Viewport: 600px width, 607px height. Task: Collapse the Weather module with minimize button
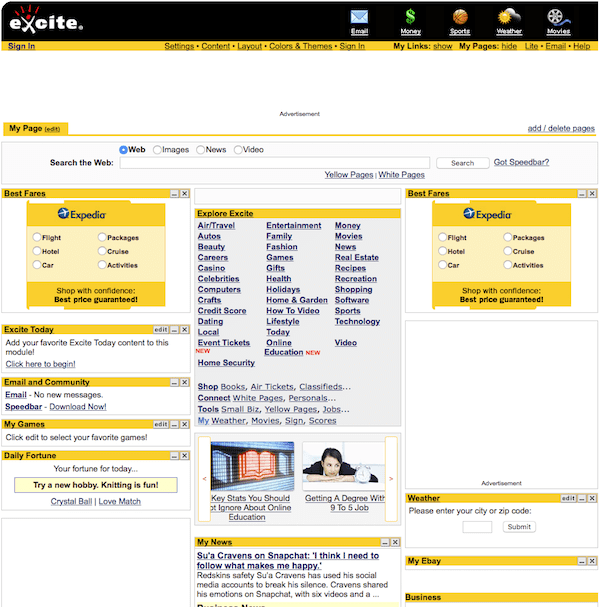pos(581,498)
